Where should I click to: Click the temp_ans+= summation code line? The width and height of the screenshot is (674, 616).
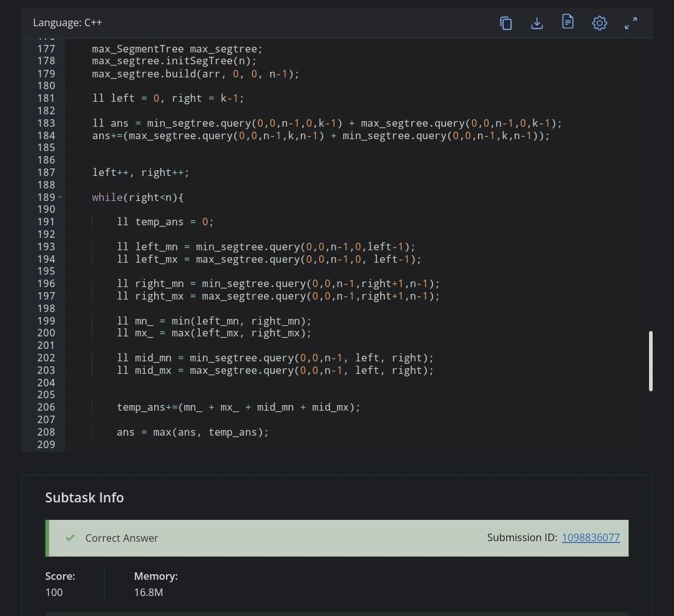pyautogui.click(x=238, y=407)
